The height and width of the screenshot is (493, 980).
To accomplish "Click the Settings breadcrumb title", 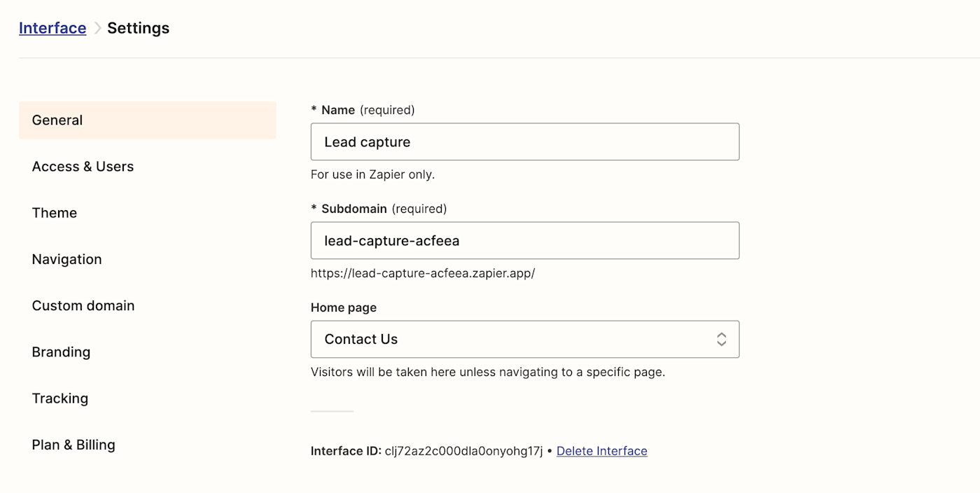I will [138, 28].
